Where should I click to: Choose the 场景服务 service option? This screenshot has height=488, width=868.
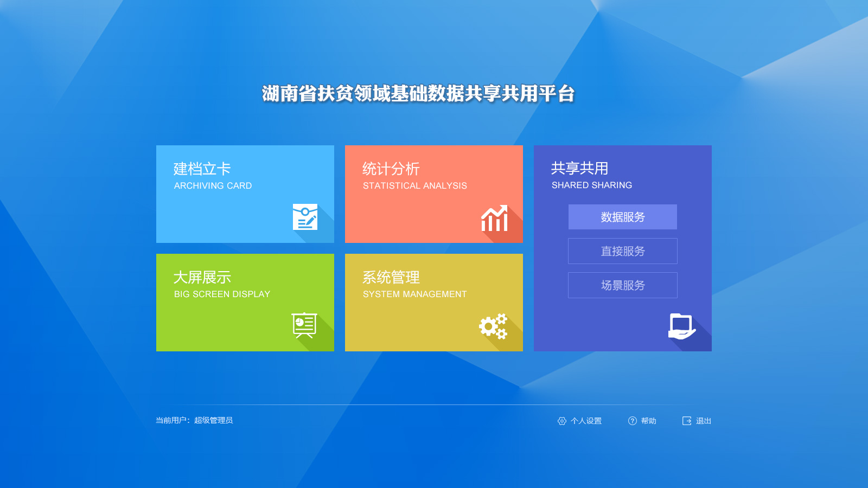622,285
